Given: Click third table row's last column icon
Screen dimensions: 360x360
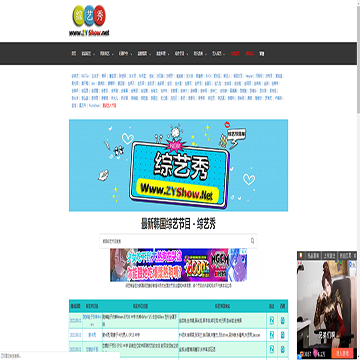Looking at the screenshot, I should tap(283, 349).
